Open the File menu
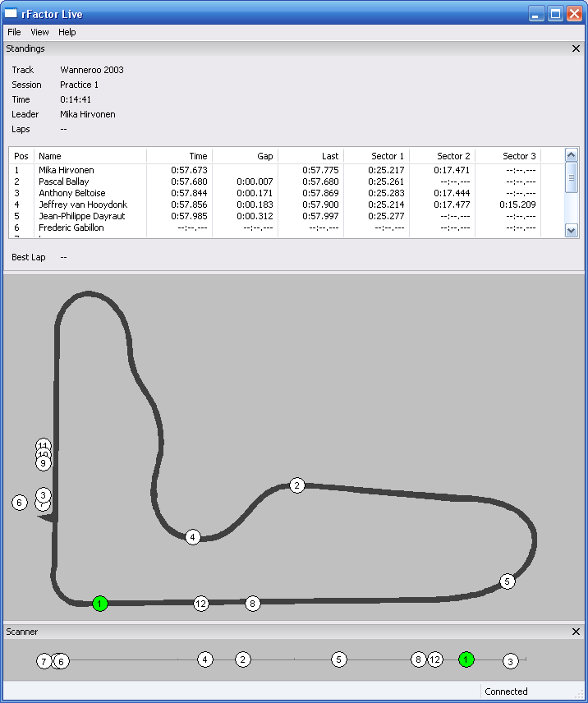Image resolution: width=588 pixels, height=703 pixels. pyautogui.click(x=14, y=32)
